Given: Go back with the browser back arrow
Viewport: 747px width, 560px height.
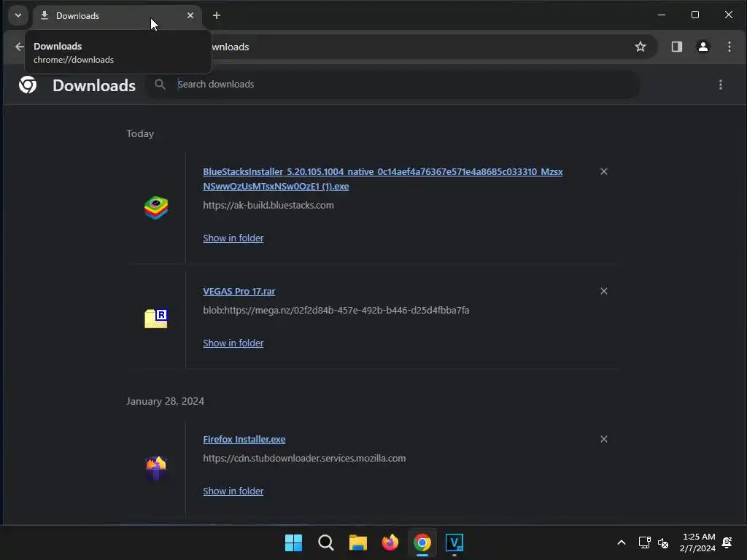Looking at the screenshot, I should [x=19, y=47].
